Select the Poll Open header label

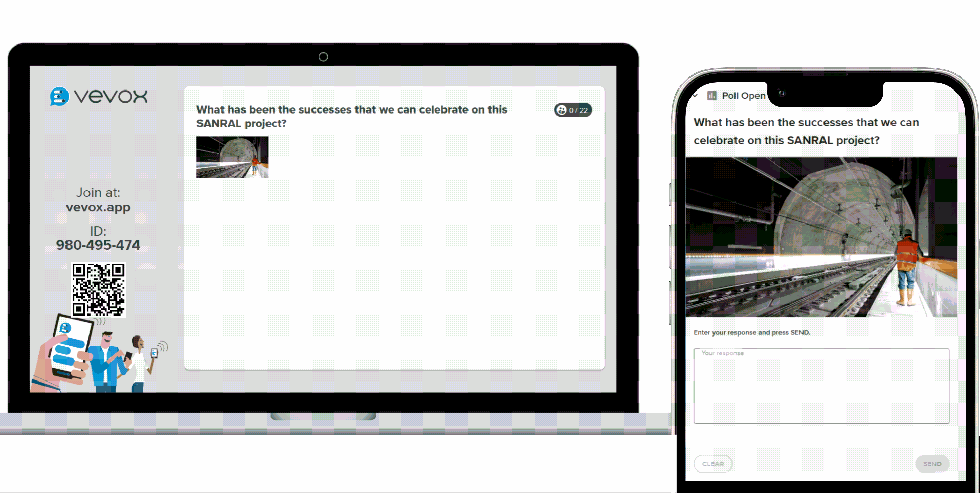tap(743, 96)
